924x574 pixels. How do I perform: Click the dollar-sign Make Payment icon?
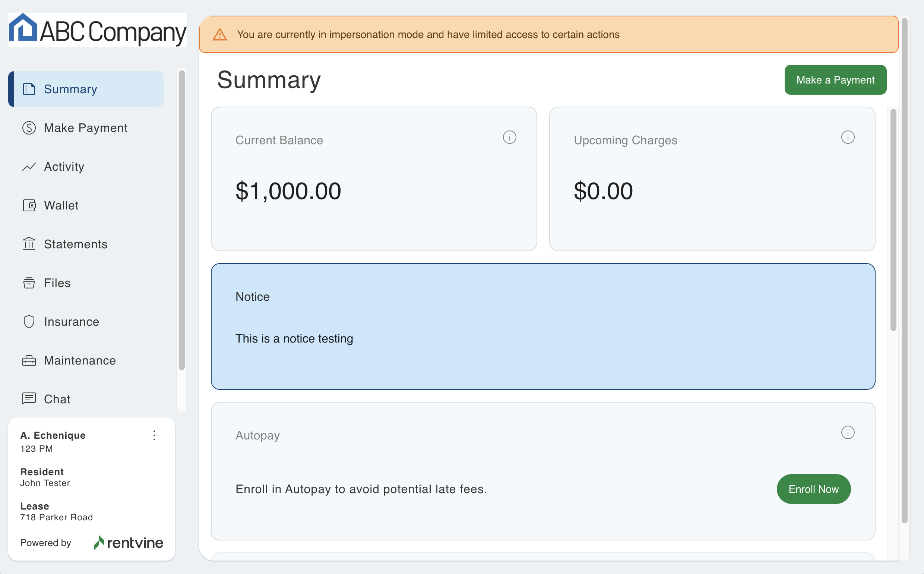click(x=29, y=128)
